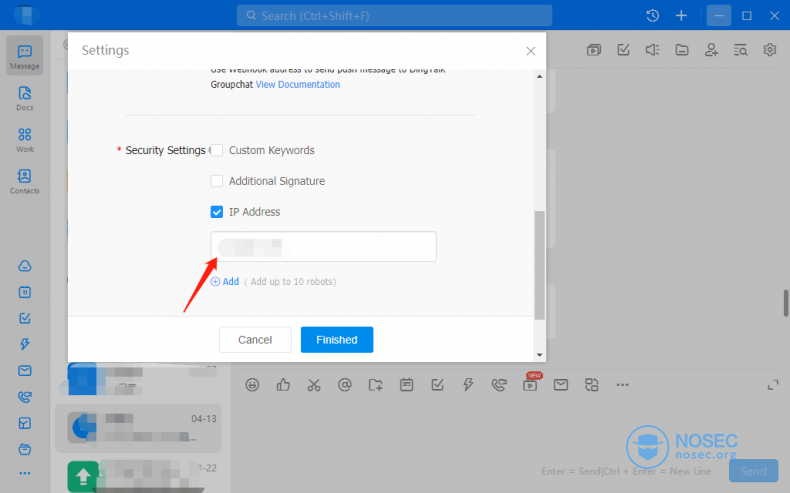Image resolution: width=790 pixels, height=493 pixels.
Task: Open chat history search icon
Action: [740, 49]
